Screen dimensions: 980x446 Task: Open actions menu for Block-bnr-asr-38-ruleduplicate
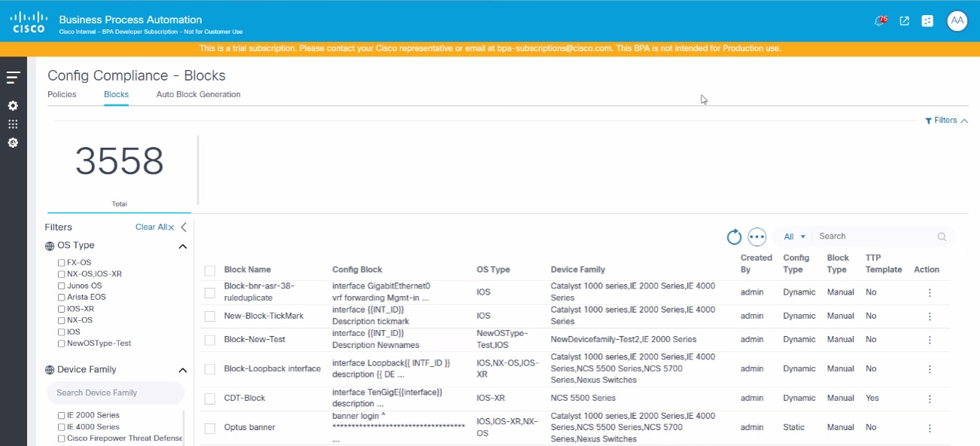pyautogui.click(x=930, y=292)
